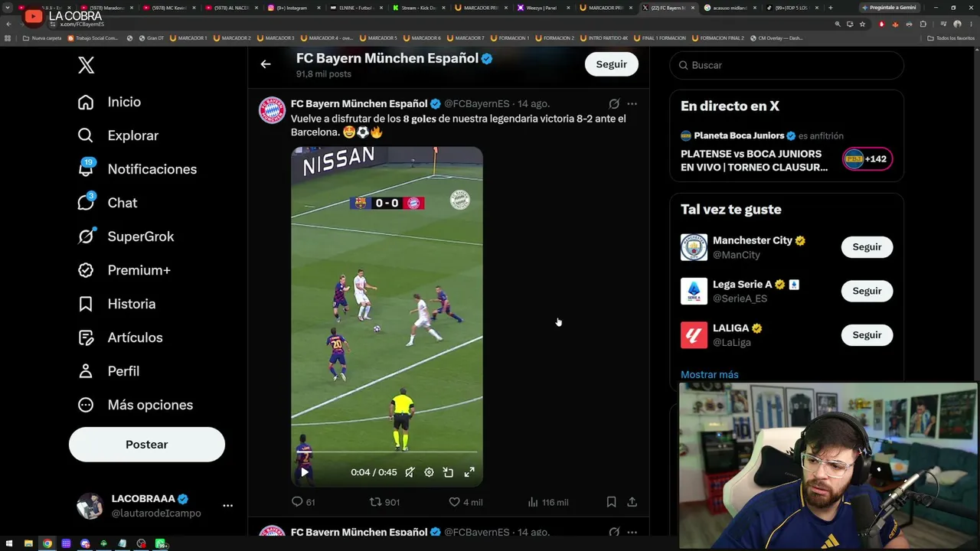Open Chat messages in the sidebar
This screenshot has height=551, width=980.
(x=107, y=203)
